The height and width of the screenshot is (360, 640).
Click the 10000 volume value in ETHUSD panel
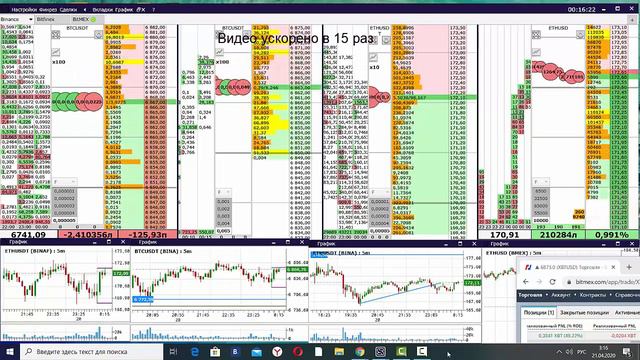[541, 220]
